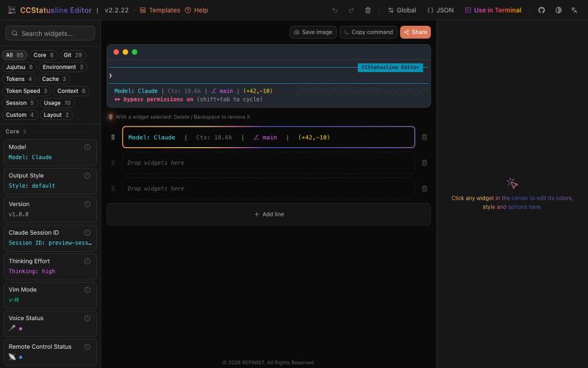Select '(+42,-10)' widget in first line
Screen dimensions: 588x368
(314, 138)
